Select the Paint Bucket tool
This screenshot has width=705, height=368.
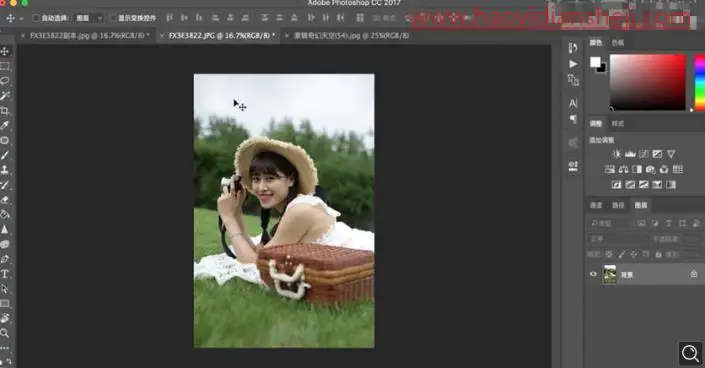[x=5, y=215]
